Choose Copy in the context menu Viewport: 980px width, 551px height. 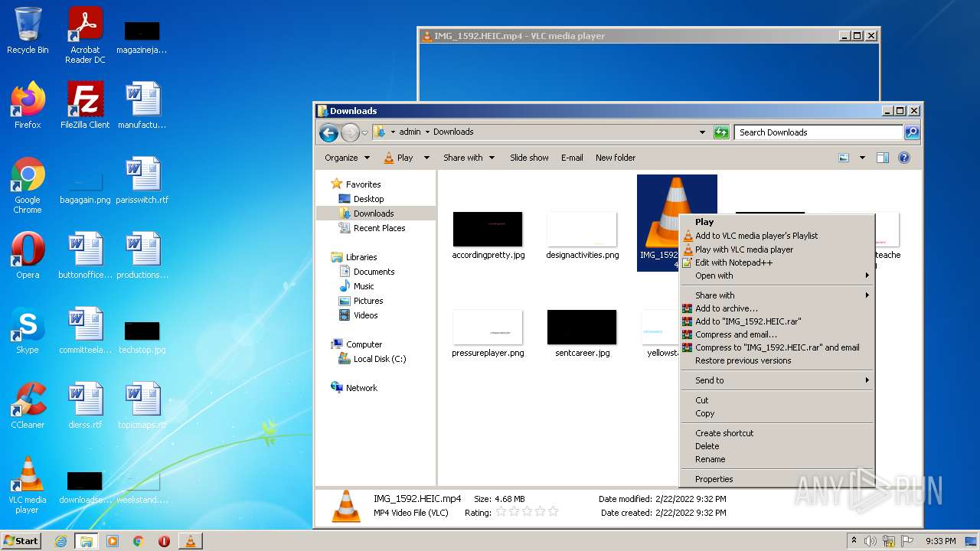tap(776, 413)
